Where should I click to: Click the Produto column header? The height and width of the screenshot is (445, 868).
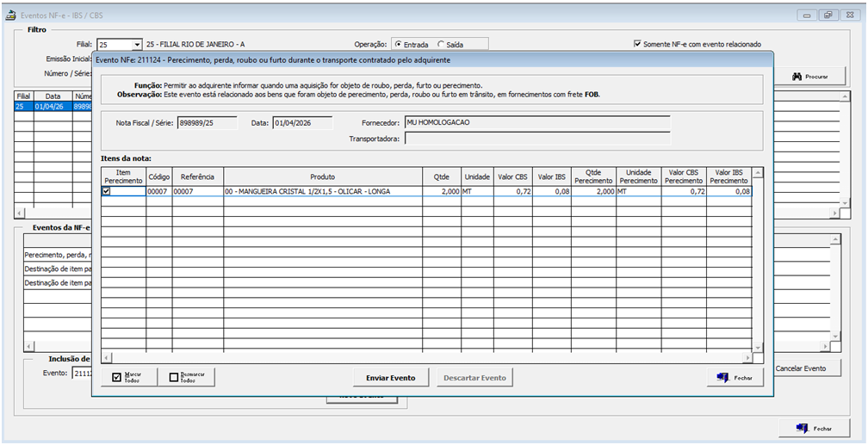(323, 176)
